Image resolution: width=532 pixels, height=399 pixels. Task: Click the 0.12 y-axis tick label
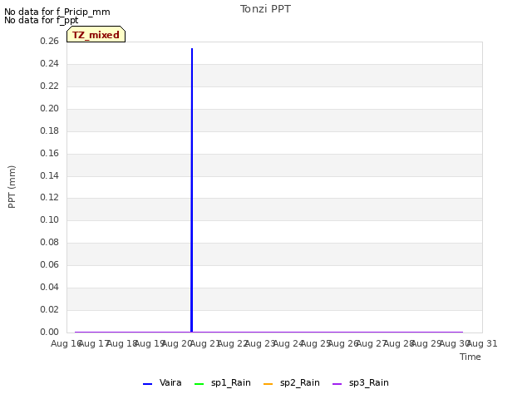pyautogui.click(x=49, y=197)
